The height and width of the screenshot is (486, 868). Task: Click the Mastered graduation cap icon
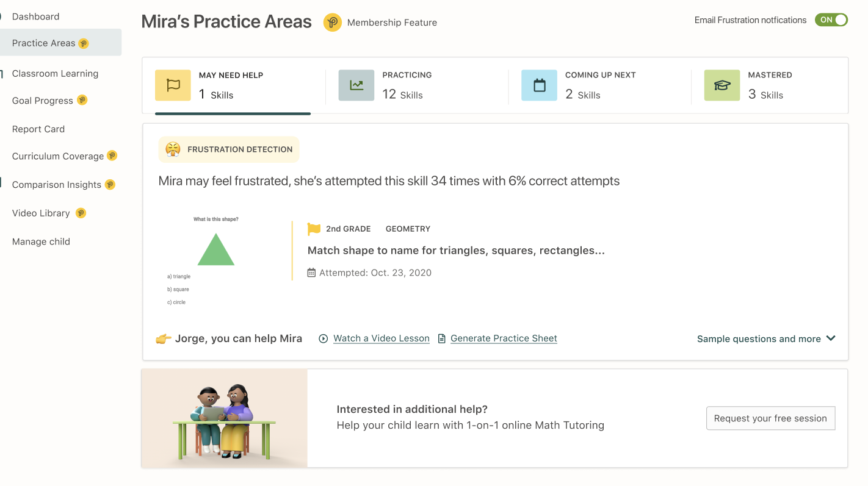722,85
